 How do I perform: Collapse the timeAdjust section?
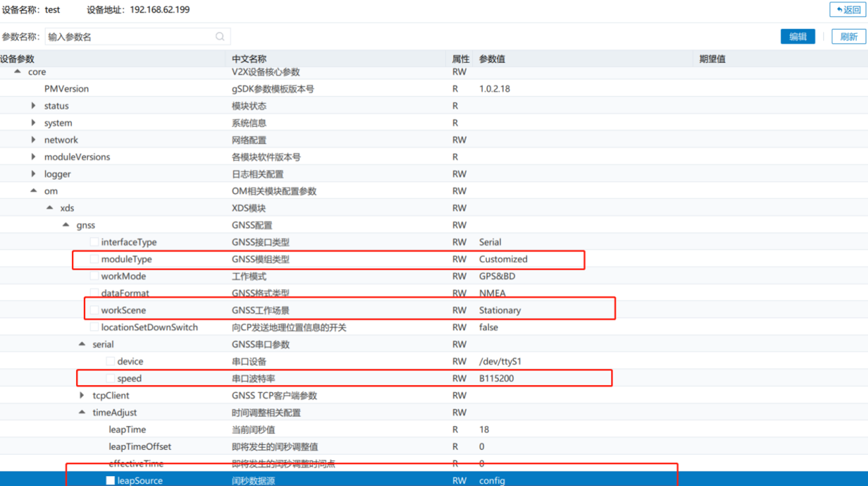82,413
